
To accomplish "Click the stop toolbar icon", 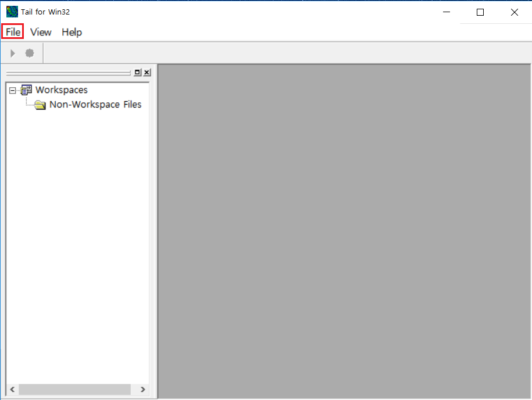I will (x=30, y=53).
